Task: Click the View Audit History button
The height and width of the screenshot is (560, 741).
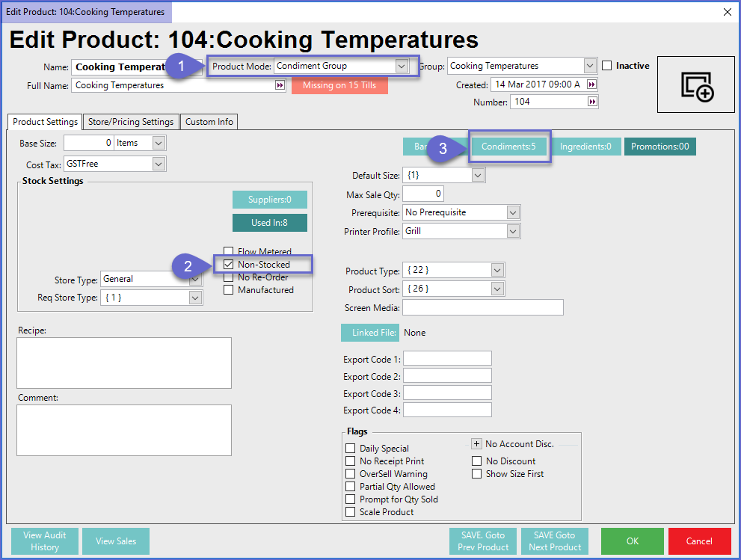Action: 45,541
